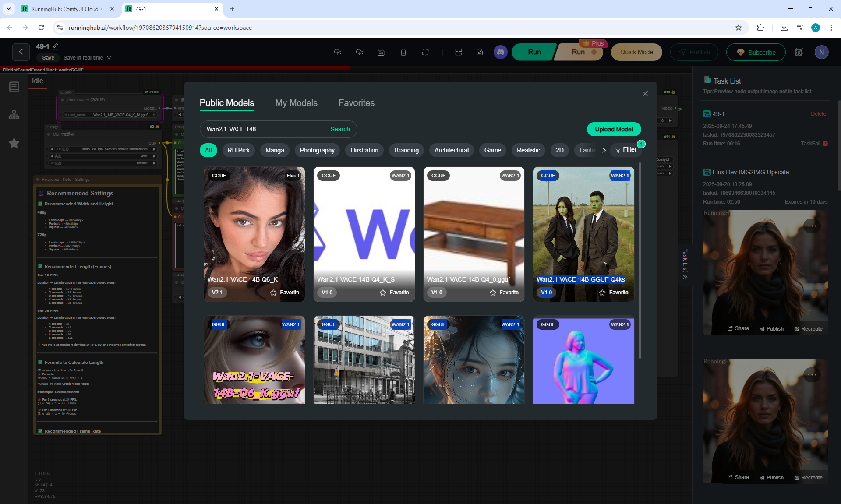Click the cloud upload icon in the toolbar

337,52
